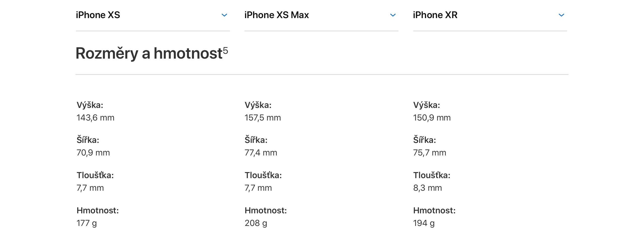Click the Tloušťka label in iPhone XR column
The height and width of the screenshot is (238, 644).
tap(431, 175)
